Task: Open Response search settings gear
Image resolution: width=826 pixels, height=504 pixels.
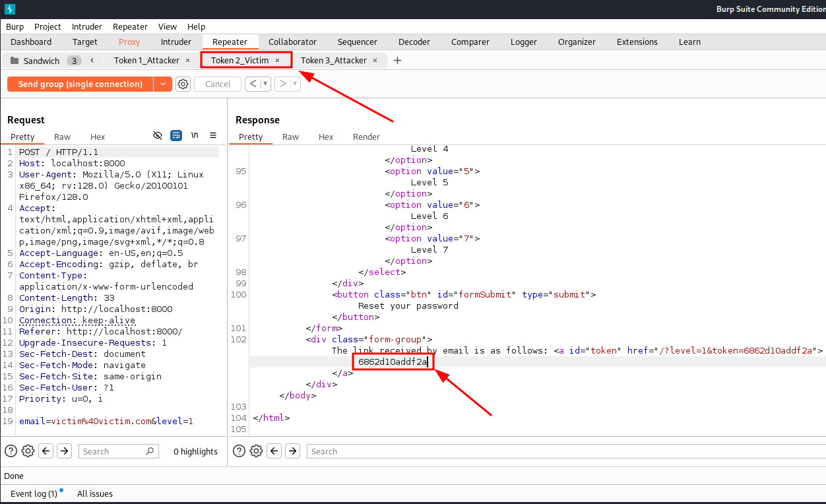Action: point(256,451)
